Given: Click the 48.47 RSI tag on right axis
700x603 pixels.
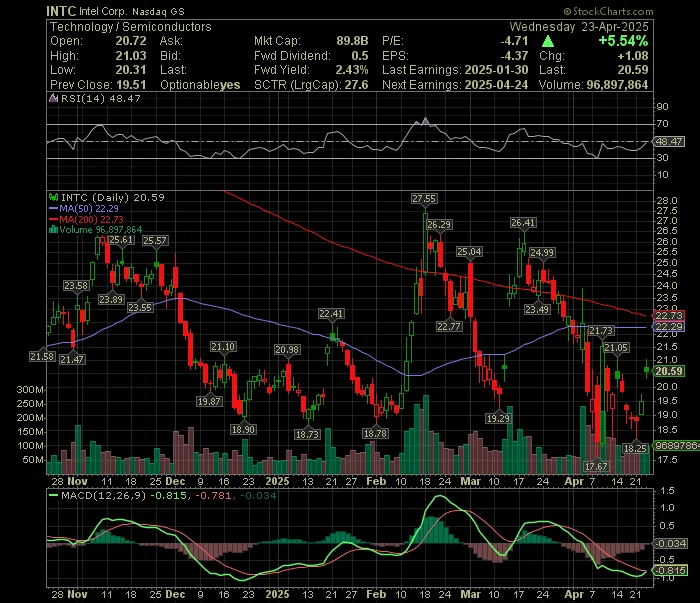Looking at the screenshot, I should [669, 141].
